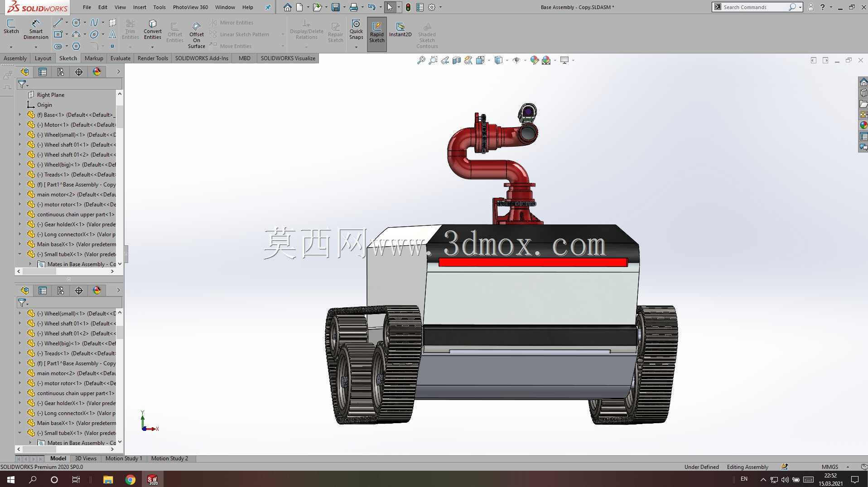Open the Motion Study 1 tab
868x487 pixels.
pyautogui.click(x=123, y=458)
